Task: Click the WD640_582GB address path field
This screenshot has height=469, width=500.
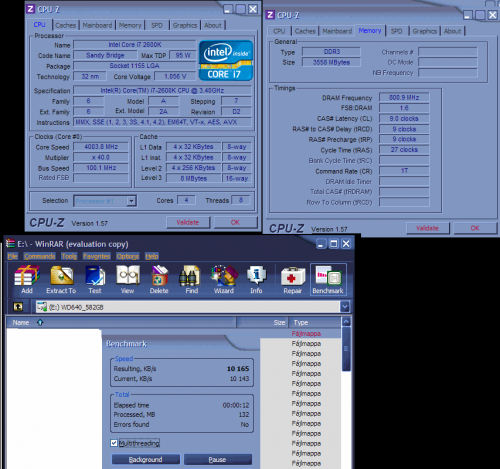Action: [188, 307]
